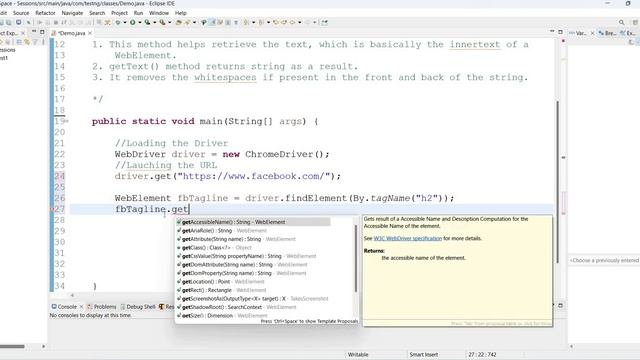This screenshot has width=640, height=360.
Task: Switch to the Expressions view tab
Action: 628,33
